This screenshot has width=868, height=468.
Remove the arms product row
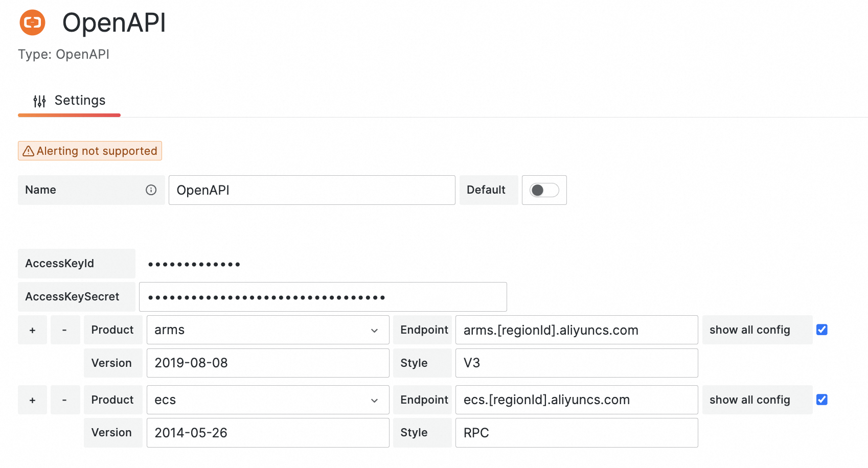tap(65, 330)
